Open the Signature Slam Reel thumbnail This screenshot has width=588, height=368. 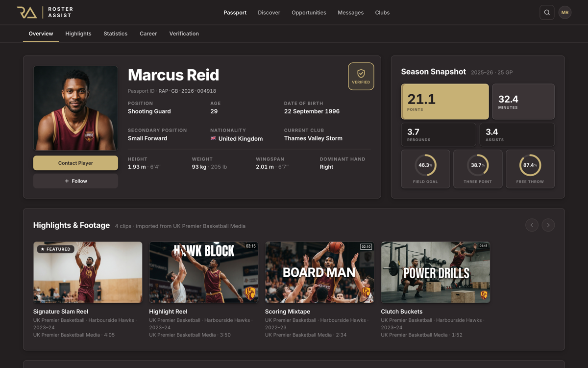click(88, 272)
